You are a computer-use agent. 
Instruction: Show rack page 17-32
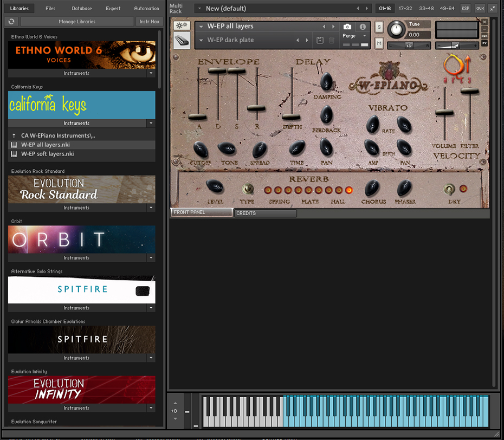click(x=405, y=9)
